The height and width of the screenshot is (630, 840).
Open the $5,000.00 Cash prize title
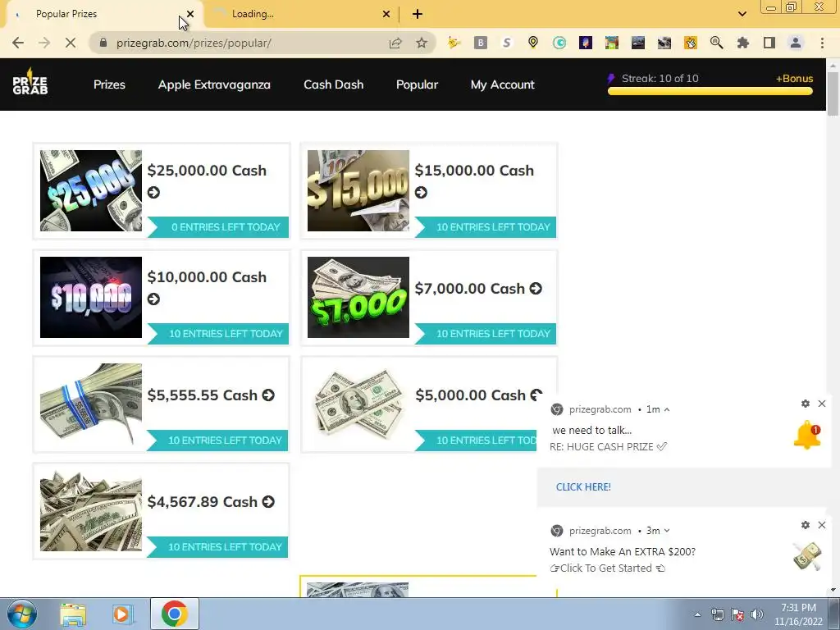point(470,395)
